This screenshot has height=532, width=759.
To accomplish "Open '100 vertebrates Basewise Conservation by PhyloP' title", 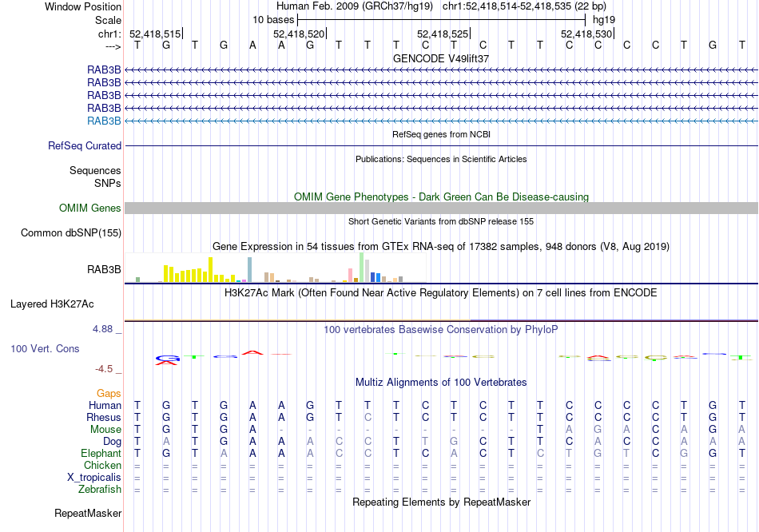I will [x=441, y=330].
